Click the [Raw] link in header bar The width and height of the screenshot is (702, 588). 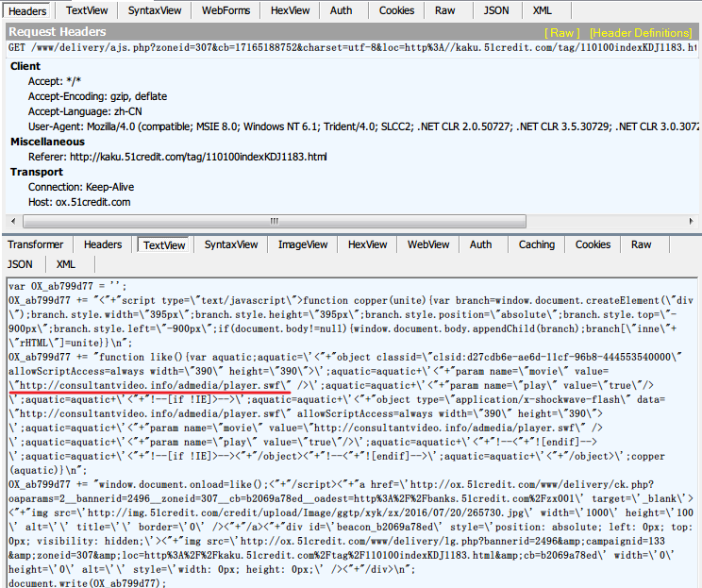coord(561,33)
